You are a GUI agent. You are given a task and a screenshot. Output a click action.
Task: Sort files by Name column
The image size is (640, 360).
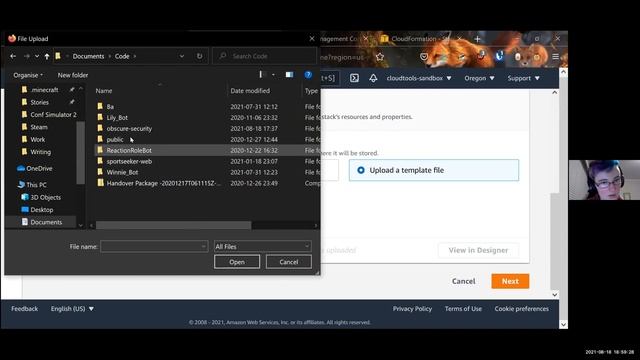(x=104, y=91)
